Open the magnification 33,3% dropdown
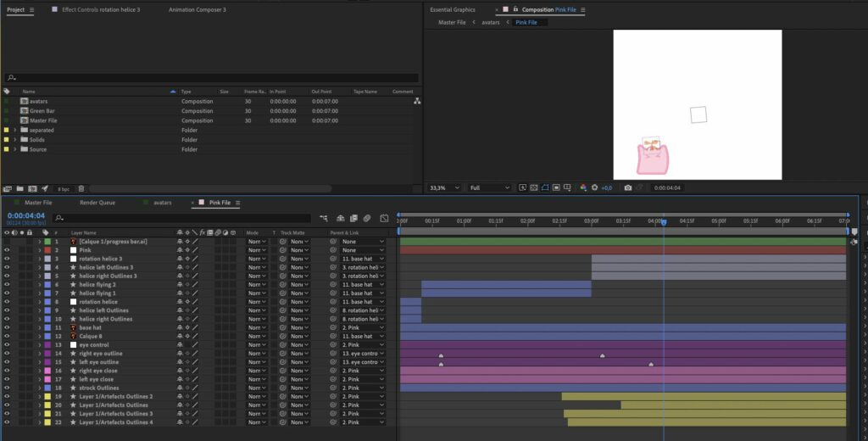Image resolution: width=868 pixels, height=441 pixels. tap(444, 187)
